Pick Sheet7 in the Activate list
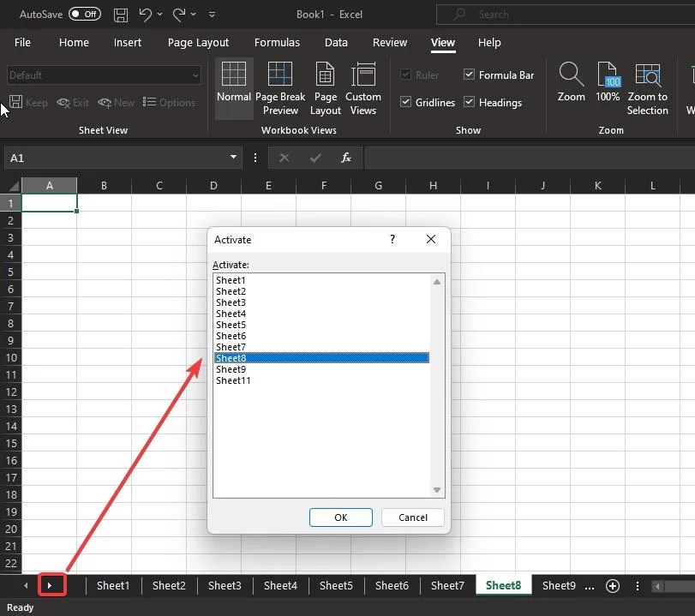The image size is (695, 616). point(321,347)
